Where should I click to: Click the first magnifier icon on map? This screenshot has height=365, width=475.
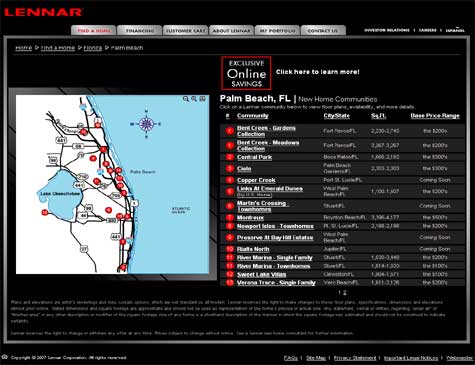[186, 99]
